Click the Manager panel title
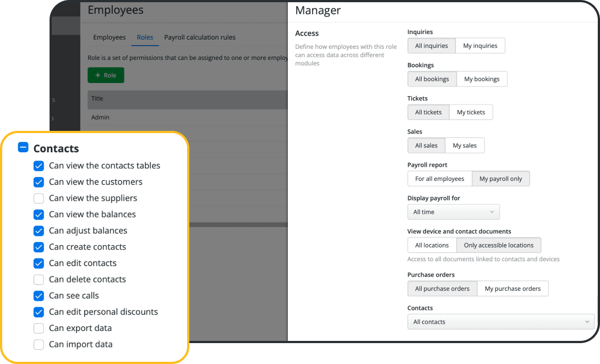 coord(318,10)
